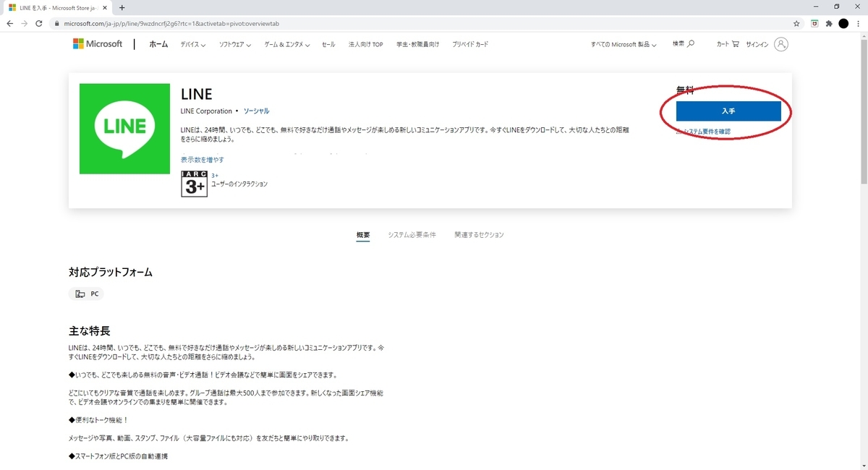This screenshot has width=868, height=470.
Task: Switch to システム必要条件 tab
Action: pos(412,235)
